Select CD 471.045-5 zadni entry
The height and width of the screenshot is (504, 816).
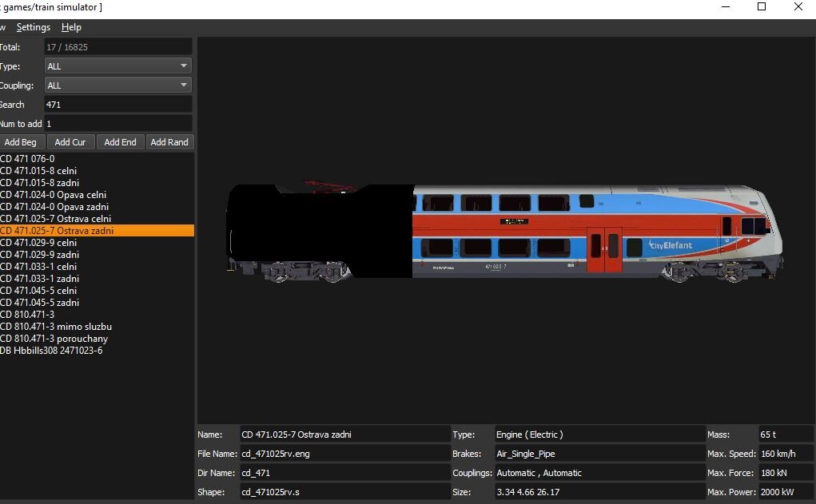point(97,302)
